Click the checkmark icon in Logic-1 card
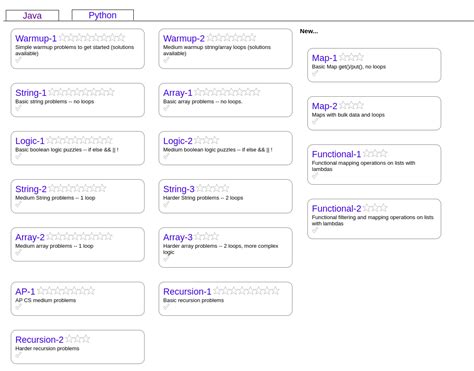The width and height of the screenshot is (474, 371). coord(18,156)
